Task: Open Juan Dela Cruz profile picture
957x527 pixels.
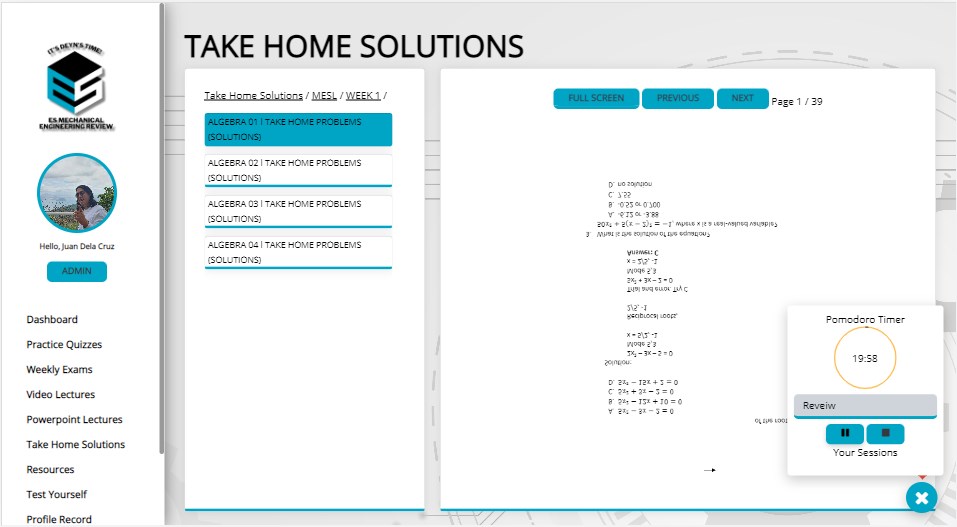Action: click(x=77, y=193)
